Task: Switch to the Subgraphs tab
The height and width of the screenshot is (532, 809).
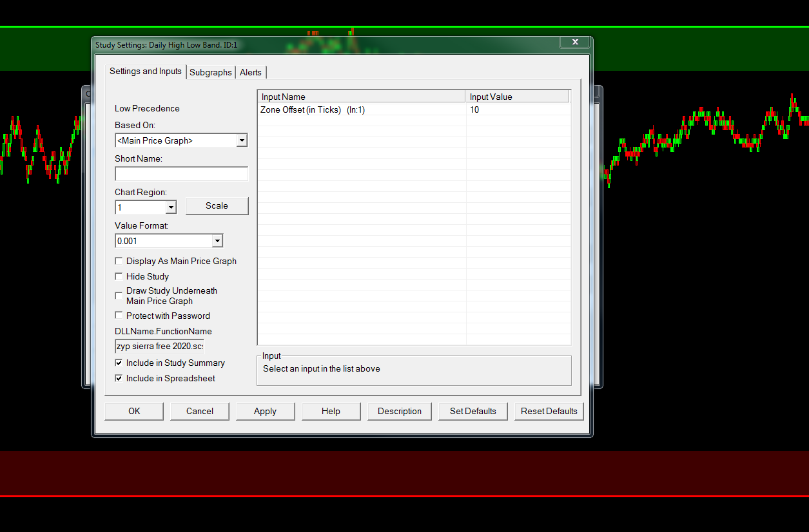Action: (x=211, y=72)
